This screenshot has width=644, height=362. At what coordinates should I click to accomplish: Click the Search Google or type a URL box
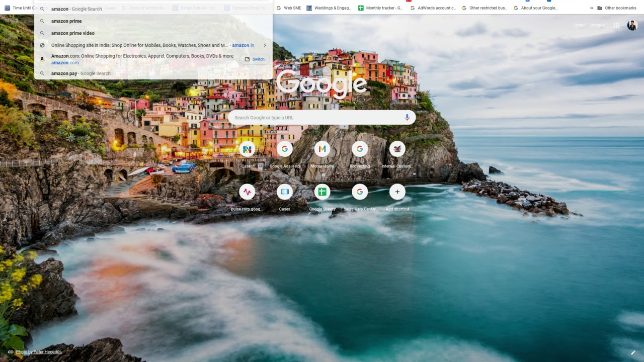tap(322, 118)
